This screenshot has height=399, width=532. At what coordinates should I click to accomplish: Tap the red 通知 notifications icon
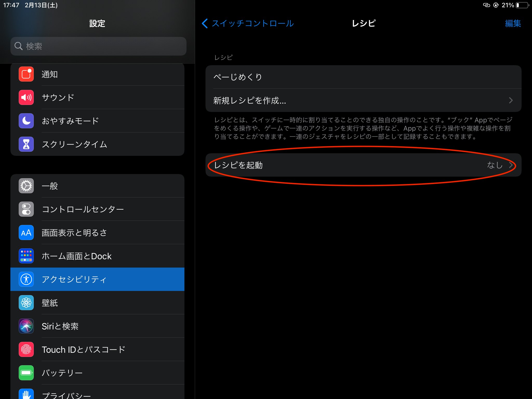tap(26, 74)
